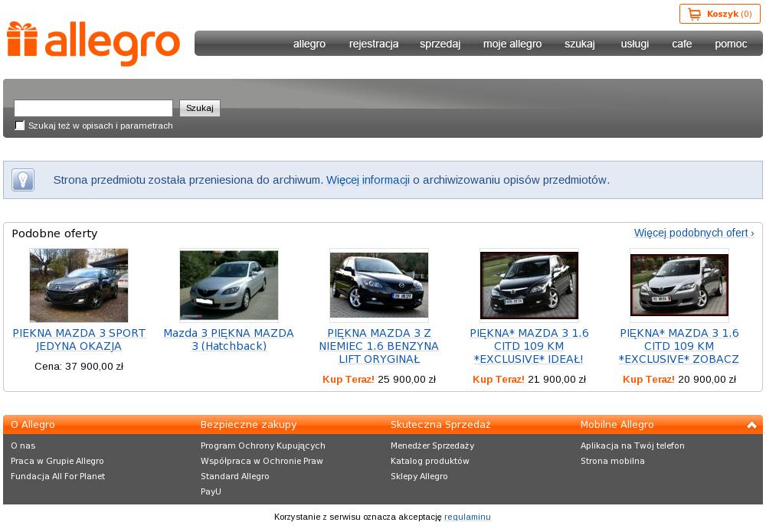The height and width of the screenshot is (532, 766).
Task: Follow the Więcej informacji link
Action: pos(368,180)
